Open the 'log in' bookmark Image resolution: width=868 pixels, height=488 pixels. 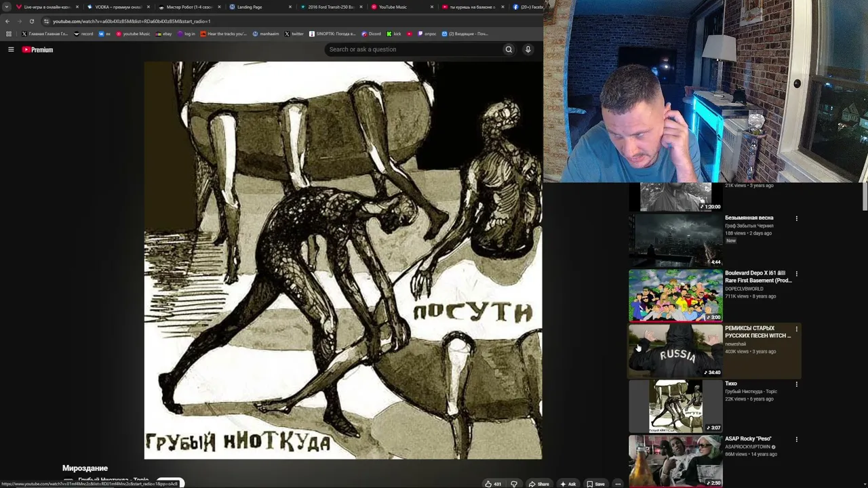[x=186, y=34]
